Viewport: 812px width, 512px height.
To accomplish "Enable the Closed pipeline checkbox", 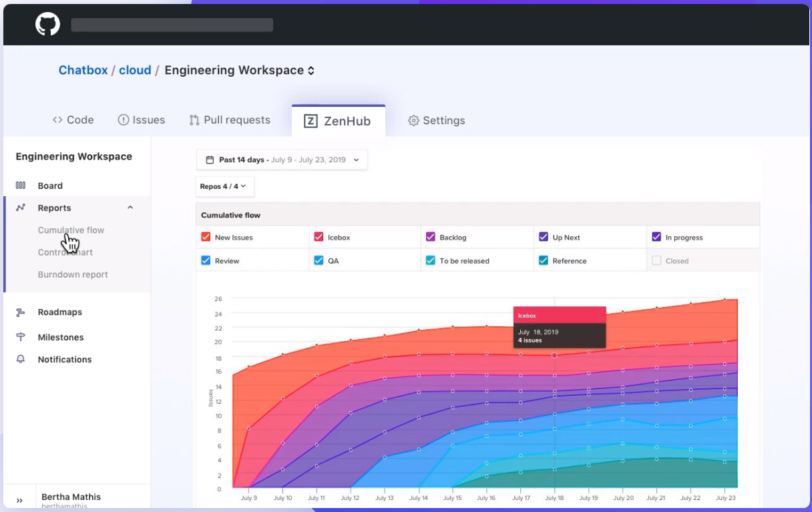I will pos(656,260).
